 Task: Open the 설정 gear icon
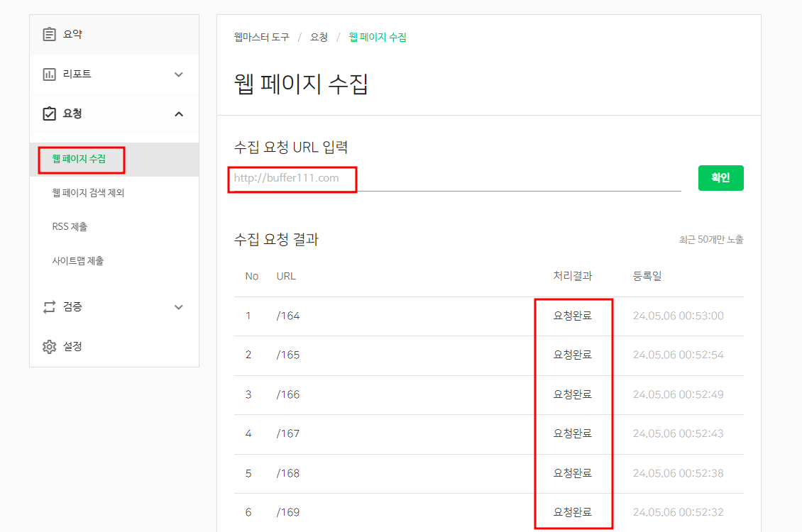(48, 346)
